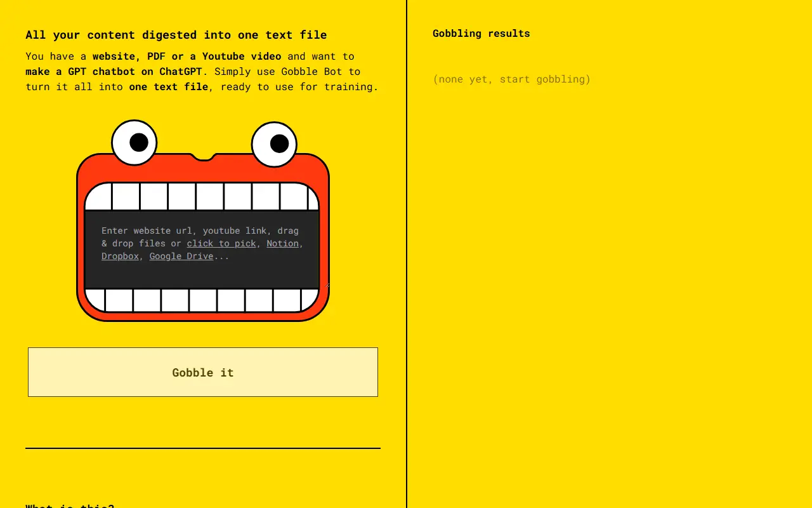
Task: Select the 'Gobbling results' heading
Action: pos(481,33)
